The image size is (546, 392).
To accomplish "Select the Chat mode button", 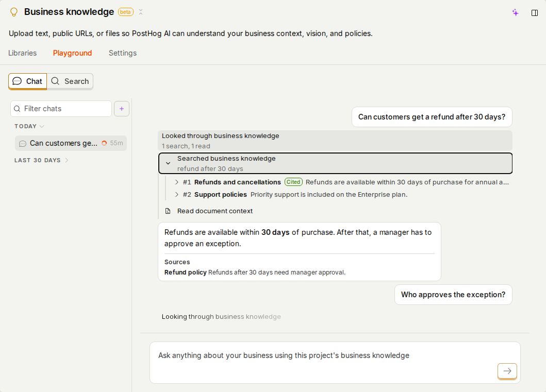I will click(x=27, y=81).
